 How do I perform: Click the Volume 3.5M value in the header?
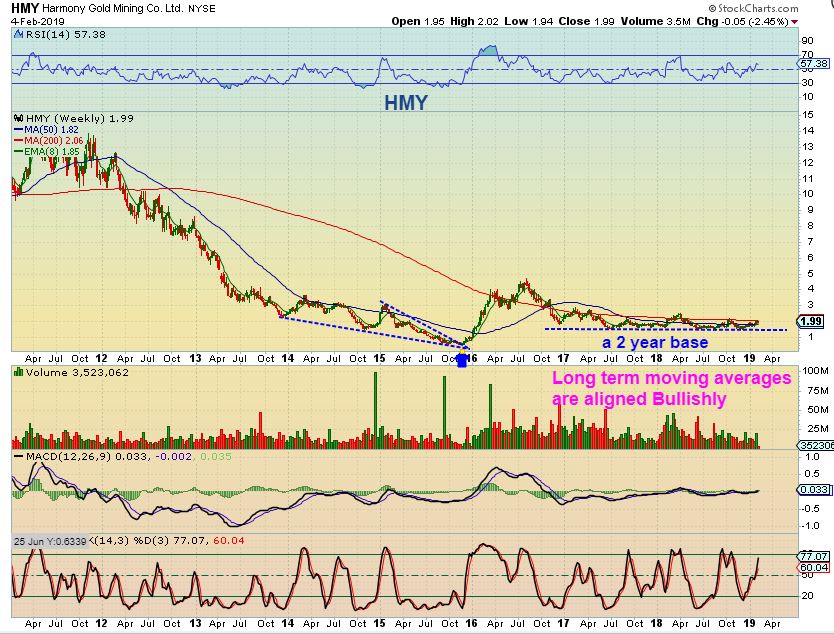pyautogui.click(x=655, y=22)
